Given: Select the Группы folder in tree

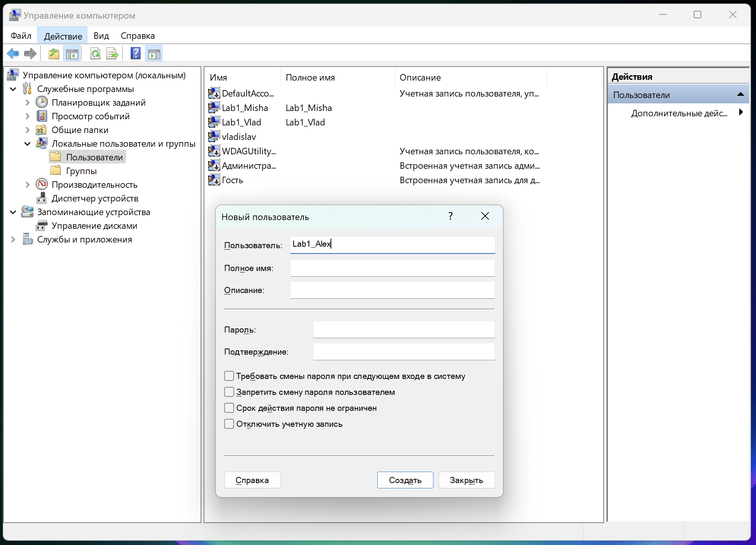Looking at the screenshot, I should 81,171.
